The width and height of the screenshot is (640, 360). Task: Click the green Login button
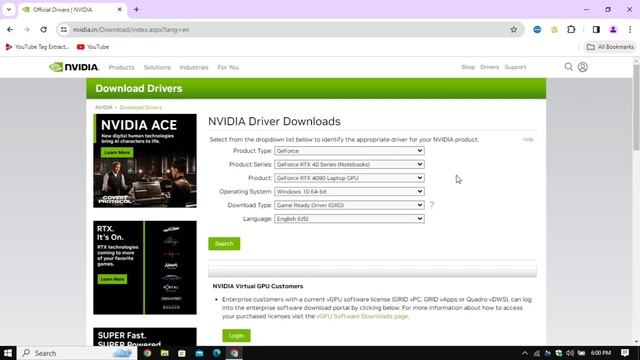point(236,336)
